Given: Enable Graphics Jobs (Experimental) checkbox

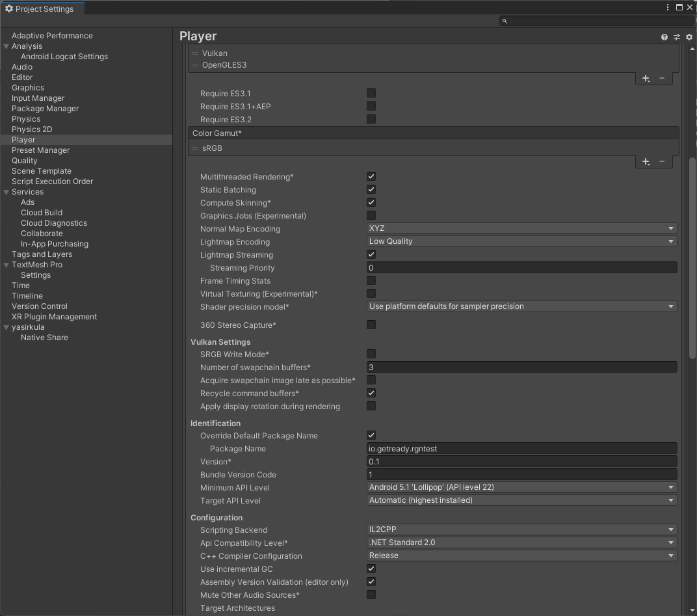Looking at the screenshot, I should [x=371, y=215].
